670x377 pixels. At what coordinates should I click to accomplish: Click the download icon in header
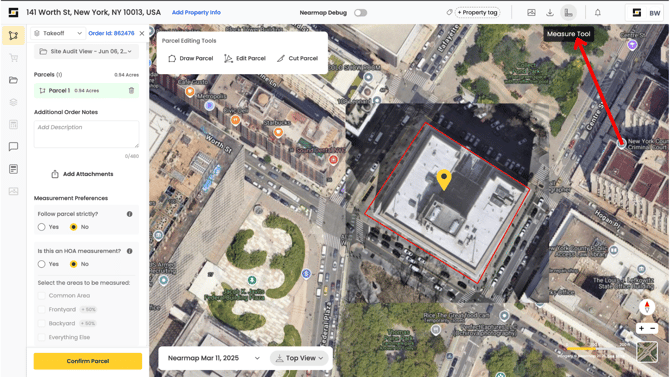click(550, 13)
